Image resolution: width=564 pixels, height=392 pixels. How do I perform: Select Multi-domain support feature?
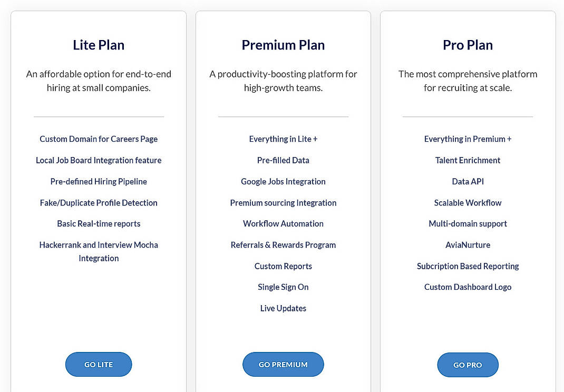[x=467, y=223]
